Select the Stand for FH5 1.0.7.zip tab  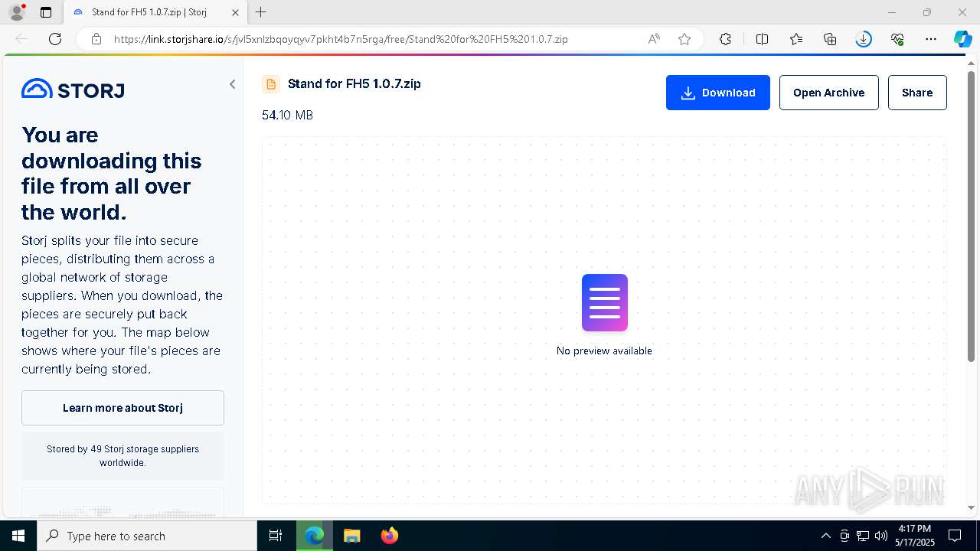pos(155,12)
